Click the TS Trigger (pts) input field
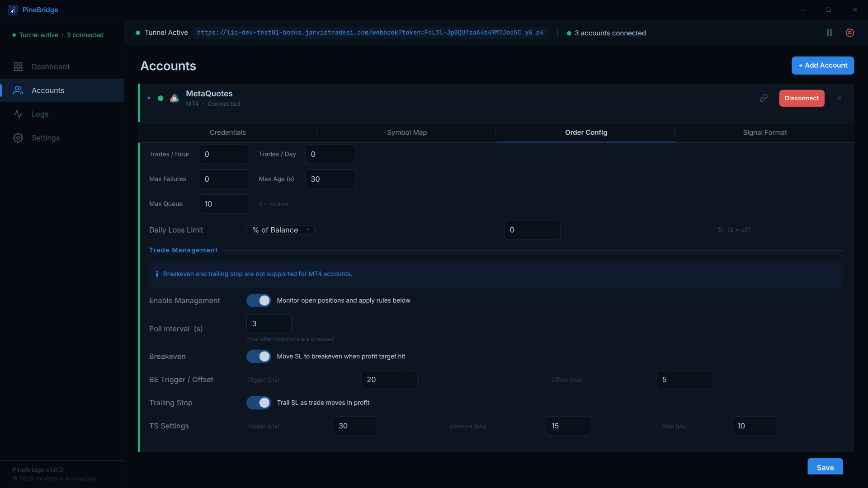 355,426
